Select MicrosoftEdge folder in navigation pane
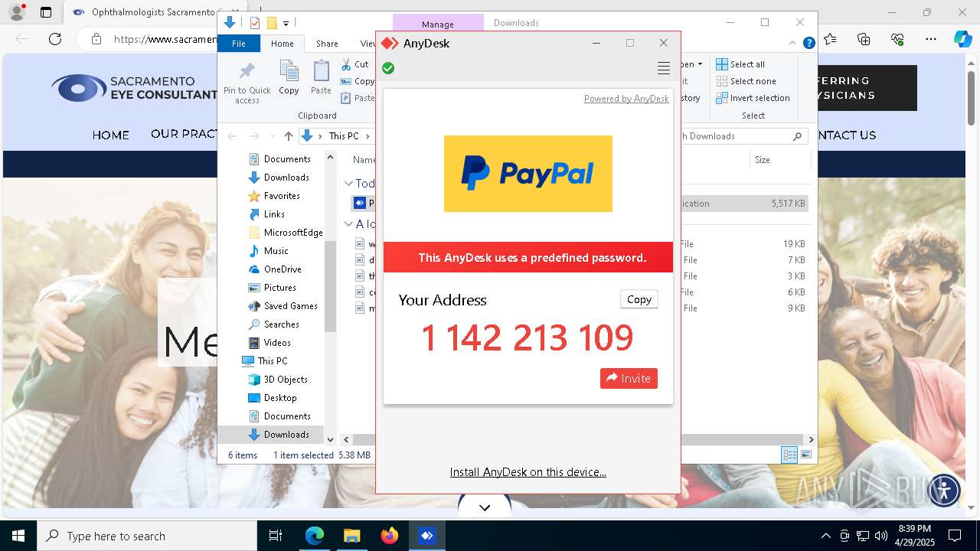Viewport: 980px width, 551px height. pyautogui.click(x=286, y=233)
